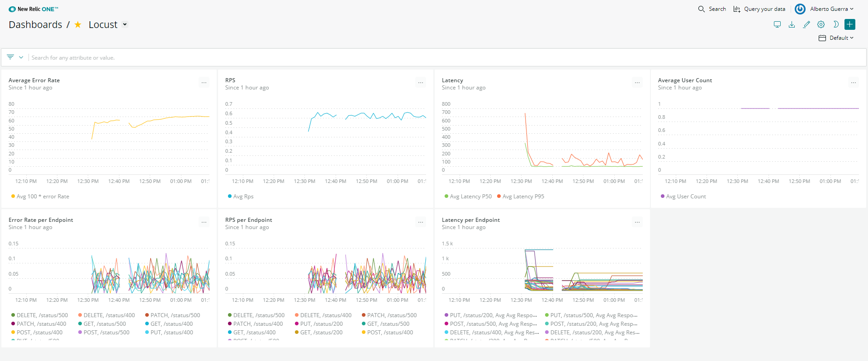Toggle Avg Rps legend series
Image resolution: width=868 pixels, height=361 pixels.
(241, 197)
